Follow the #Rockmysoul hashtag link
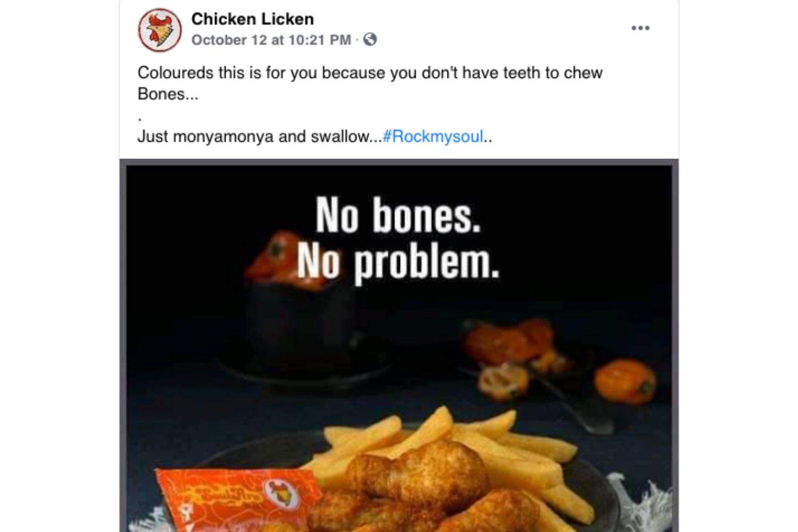This screenshot has height=532, width=798. tap(433, 137)
